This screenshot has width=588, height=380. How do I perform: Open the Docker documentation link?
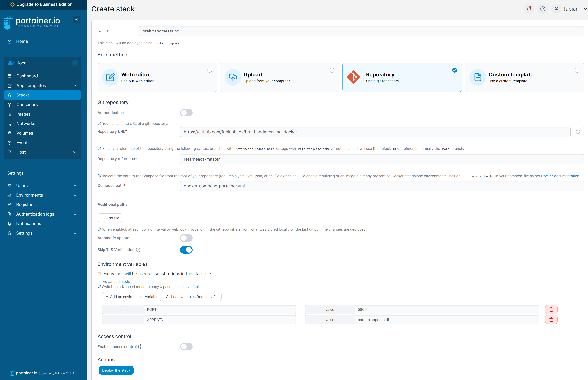[560, 176]
